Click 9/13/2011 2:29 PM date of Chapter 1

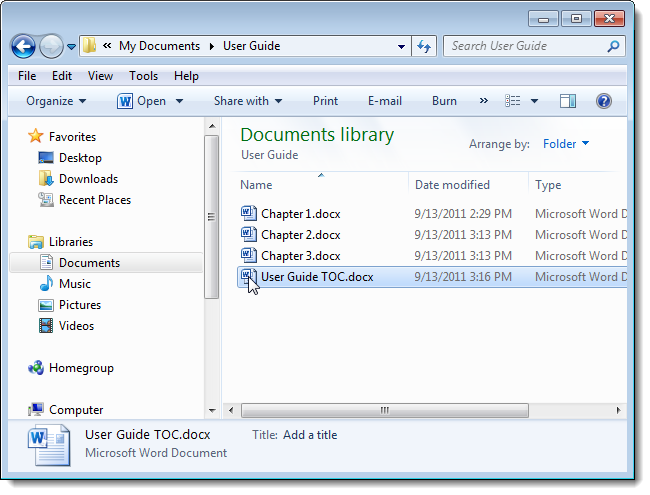click(463, 214)
